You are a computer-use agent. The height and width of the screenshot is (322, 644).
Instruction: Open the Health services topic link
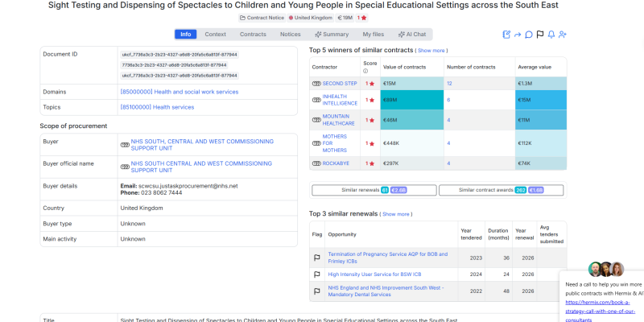[x=157, y=107]
